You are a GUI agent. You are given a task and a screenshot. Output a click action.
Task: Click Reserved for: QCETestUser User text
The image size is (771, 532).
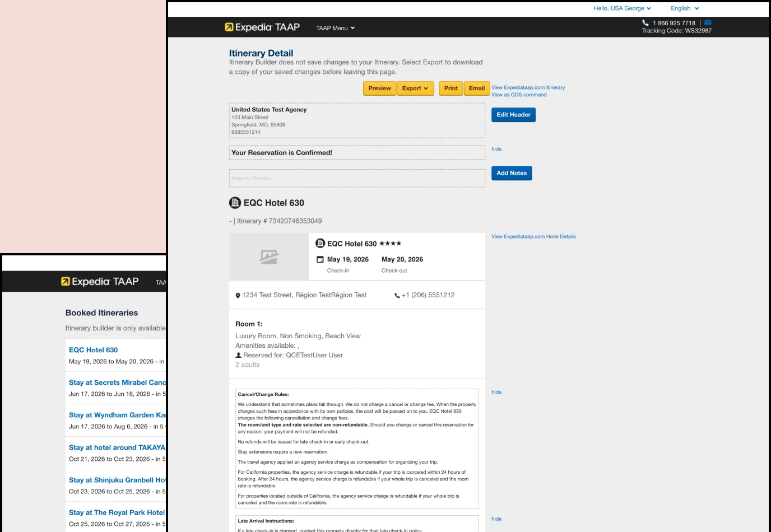click(x=293, y=355)
